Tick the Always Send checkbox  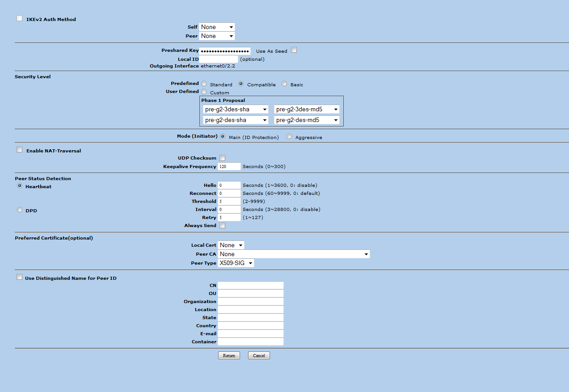point(222,225)
